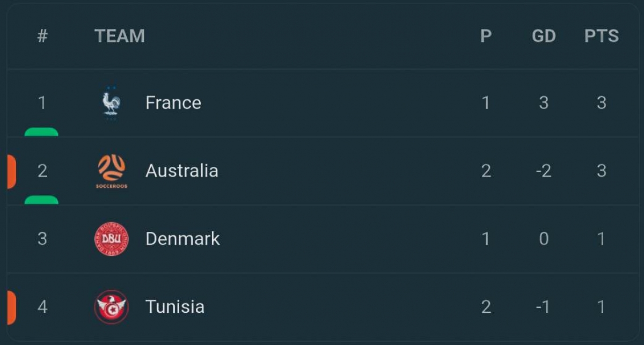The width and height of the screenshot is (644, 345).
Task: Click the # rank column header
Action: (42, 36)
